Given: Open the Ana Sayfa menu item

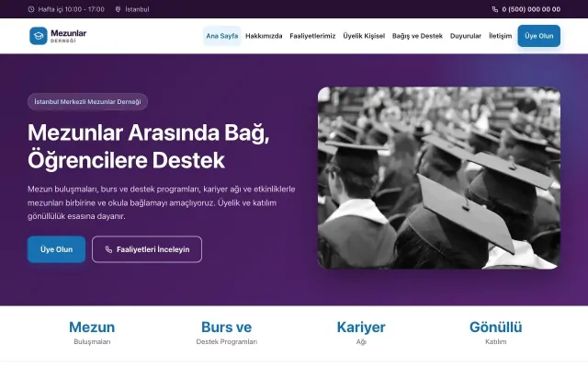Looking at the screenshot, I should coord(222,36).
